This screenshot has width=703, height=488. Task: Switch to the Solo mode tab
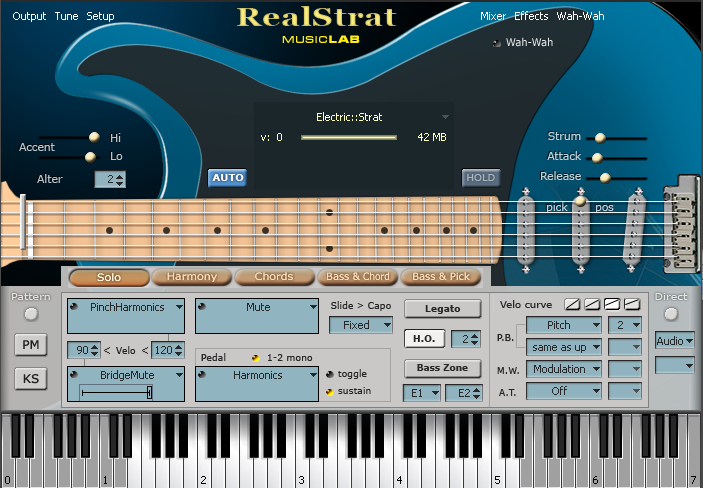109,277
